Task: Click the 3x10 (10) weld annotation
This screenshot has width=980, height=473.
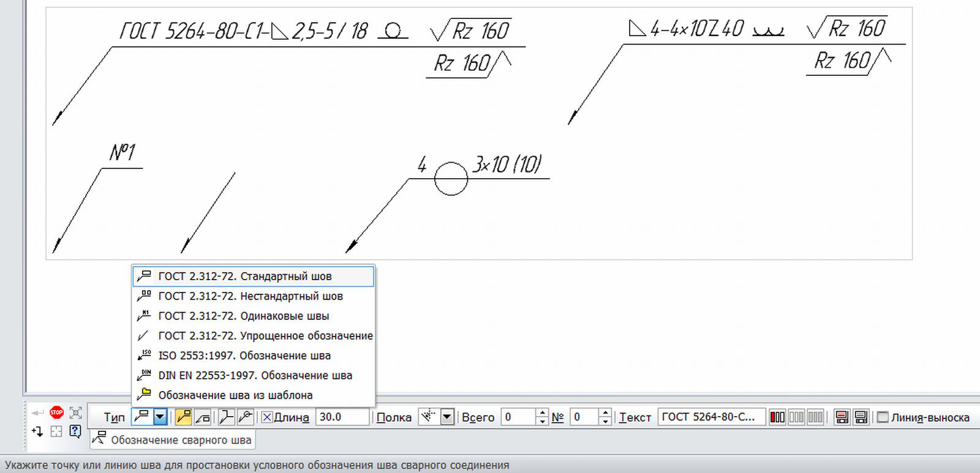Action: coord(507,164)
